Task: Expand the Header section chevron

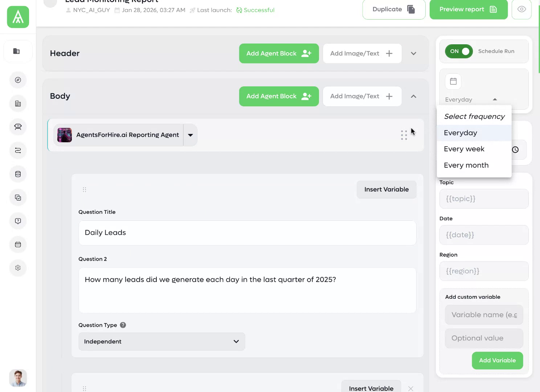Action: click(413, 53)
